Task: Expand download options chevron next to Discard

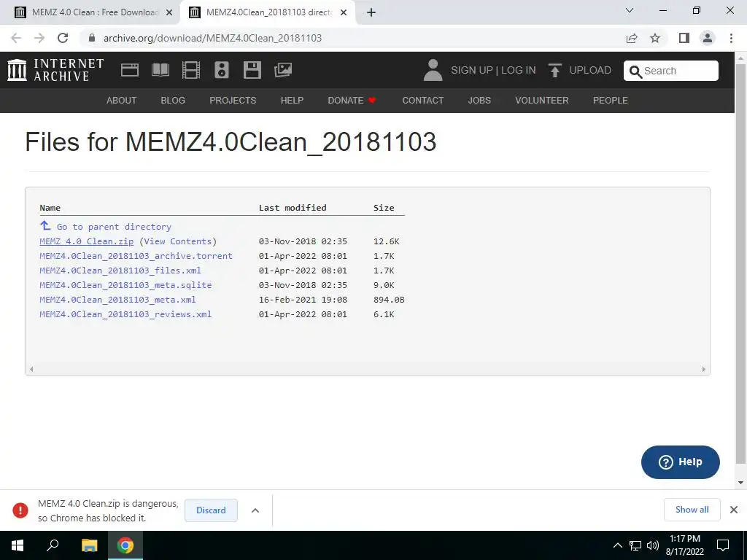Action: [x=255, y=510]
